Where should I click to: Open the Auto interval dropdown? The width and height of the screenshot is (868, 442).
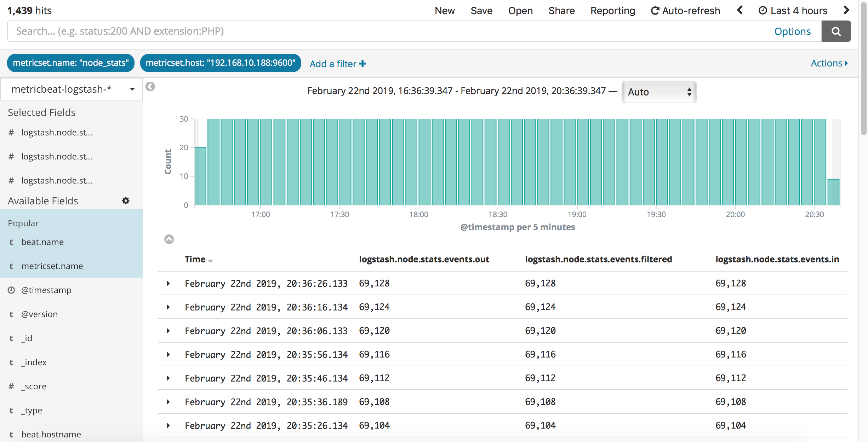[659, 92]
